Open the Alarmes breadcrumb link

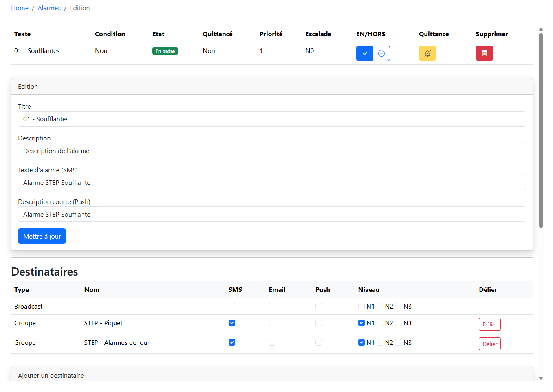[49, 8]
